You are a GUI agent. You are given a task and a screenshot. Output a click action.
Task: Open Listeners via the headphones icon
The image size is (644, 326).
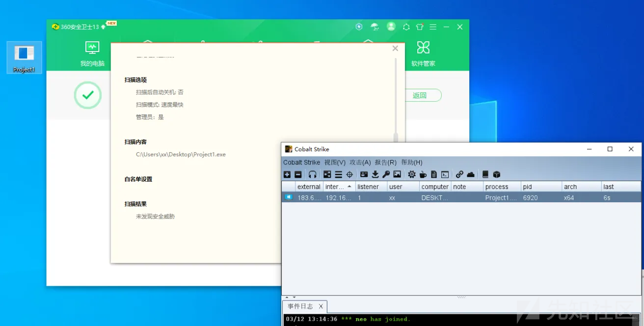tap(312, 174)
